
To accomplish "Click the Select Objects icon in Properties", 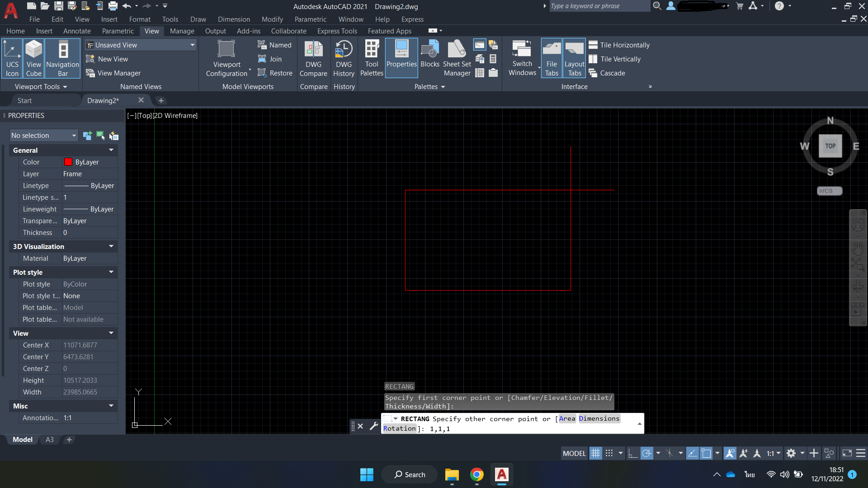I will click(x=100, y=135).
